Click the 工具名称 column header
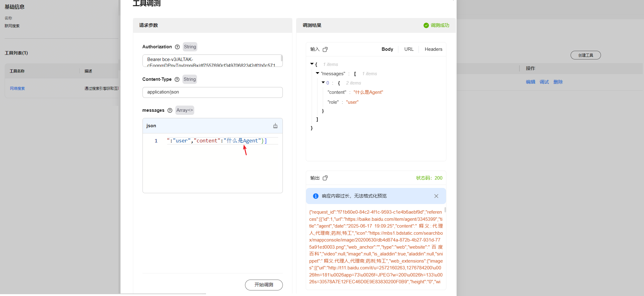Image resolution: width=644 pixels, height=296 pixels. (17, 71)
